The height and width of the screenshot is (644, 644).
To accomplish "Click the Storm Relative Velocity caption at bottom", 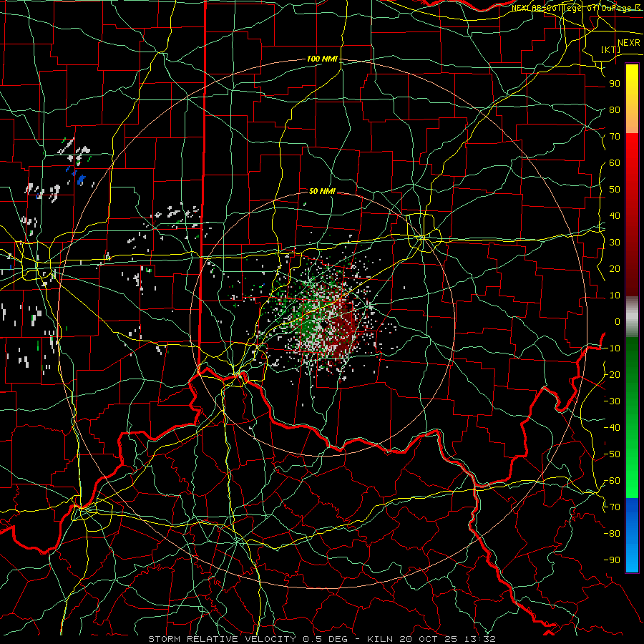I will click(x=322, y=639).
